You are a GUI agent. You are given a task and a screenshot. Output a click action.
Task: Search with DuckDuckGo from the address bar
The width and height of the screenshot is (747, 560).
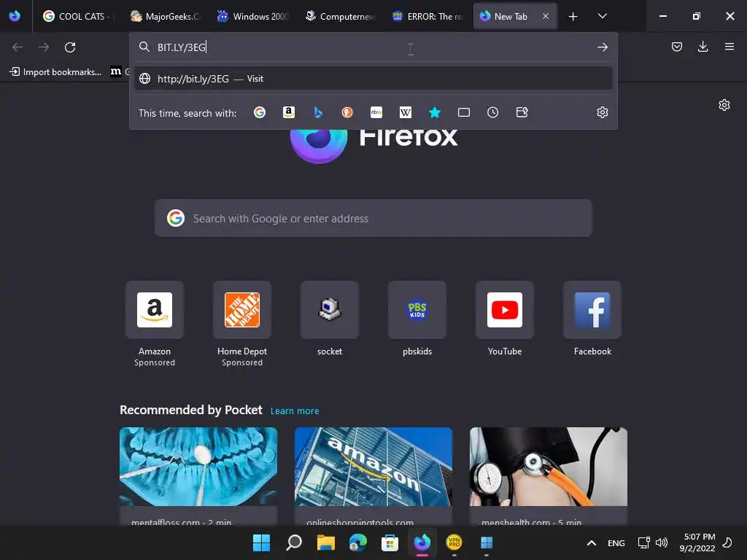(x=347, y=112)
